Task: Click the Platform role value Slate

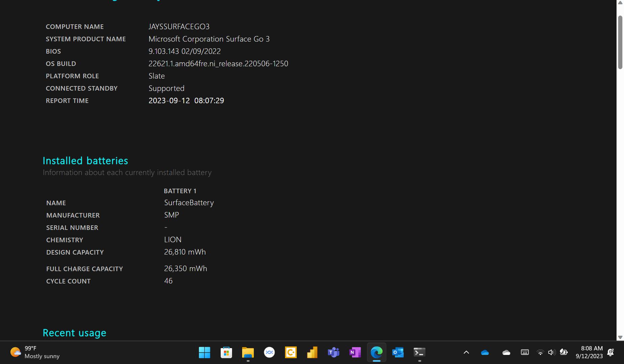Action: coord(157,76)
